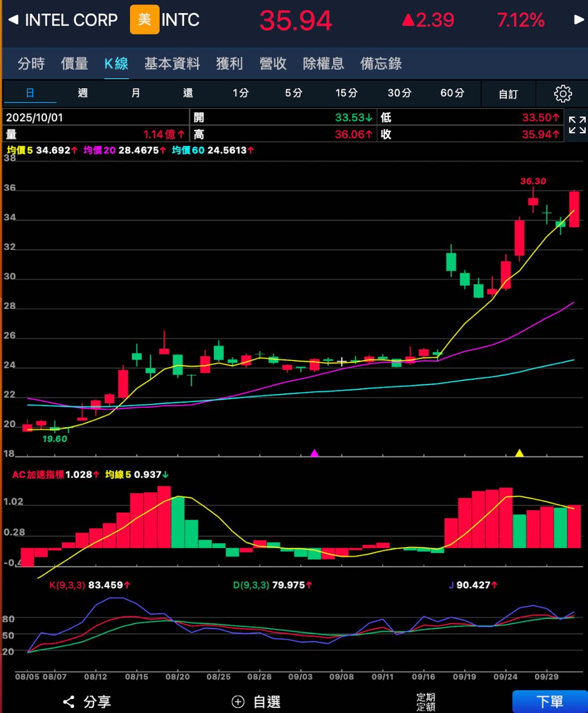Viewport: 588px width, 713px height.
Task: Click the INTEL CORP stock name
Action: pos(71,20)
